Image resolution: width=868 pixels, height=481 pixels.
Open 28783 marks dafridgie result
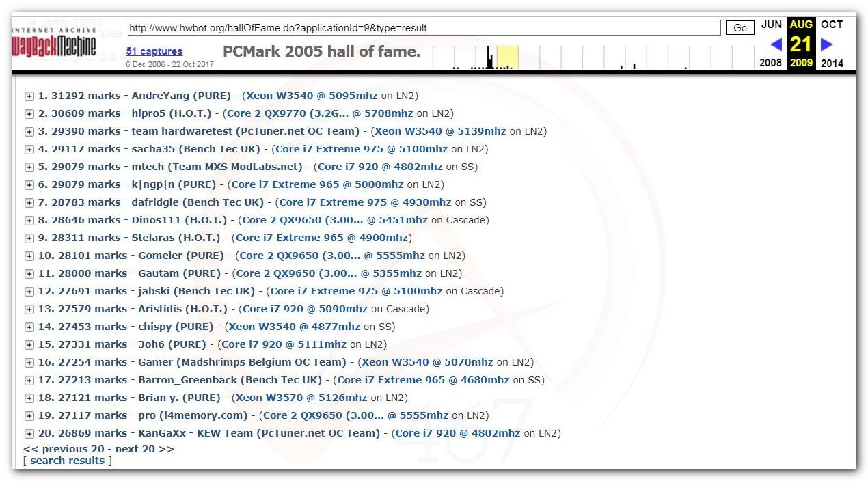point(151,202)
